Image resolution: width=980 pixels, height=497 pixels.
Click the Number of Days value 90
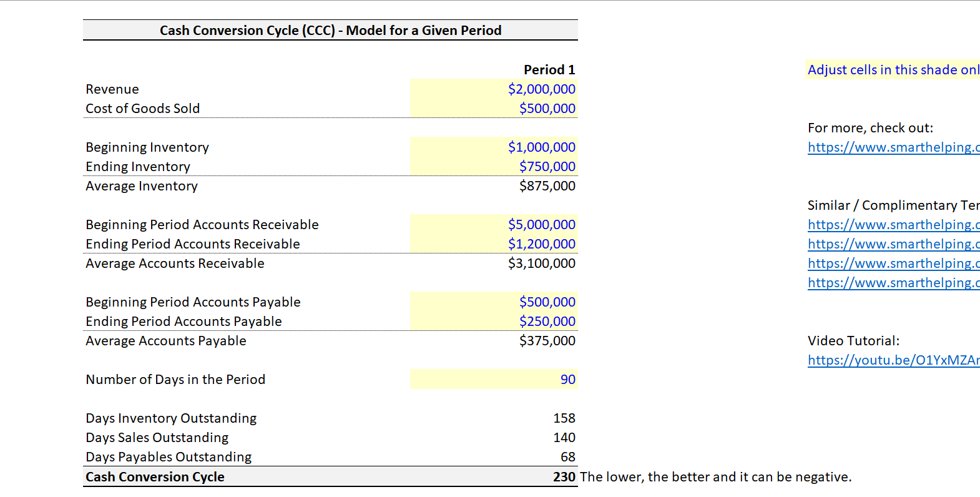coord(494,379)
